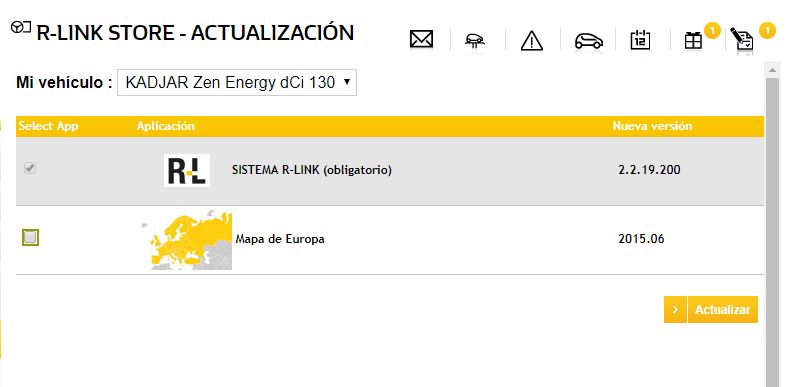Click the Select App column header
The image size is (789, 387).
(x=48, y=126)
